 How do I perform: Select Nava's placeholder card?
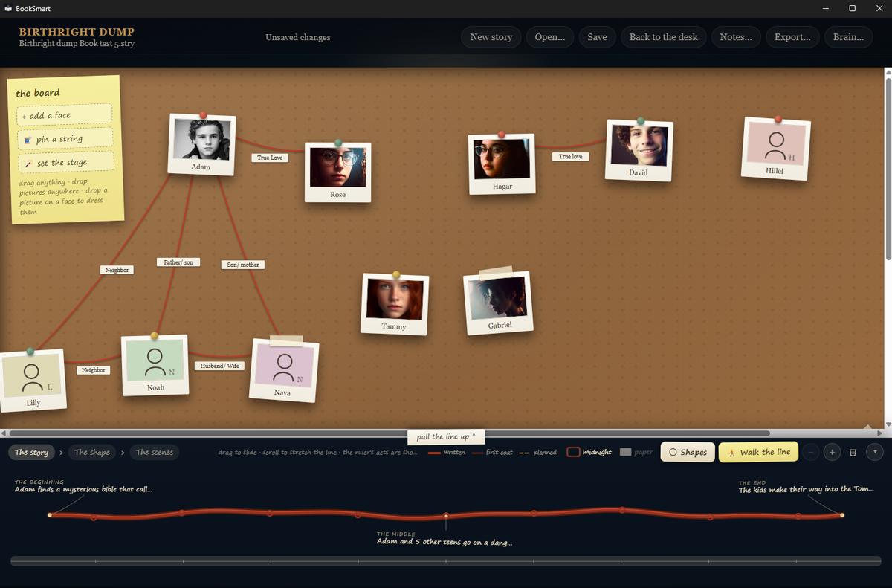pyautogui.click(x=284, y=370)
